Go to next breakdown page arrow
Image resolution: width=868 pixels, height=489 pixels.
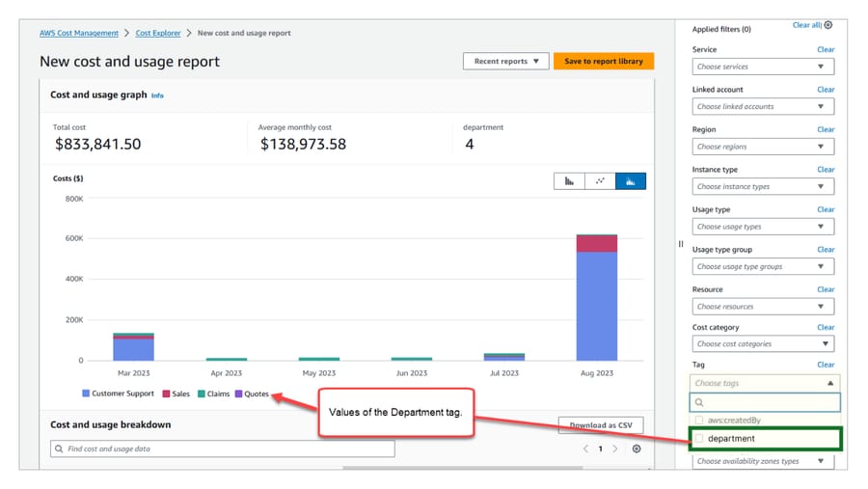pos(615,448)
